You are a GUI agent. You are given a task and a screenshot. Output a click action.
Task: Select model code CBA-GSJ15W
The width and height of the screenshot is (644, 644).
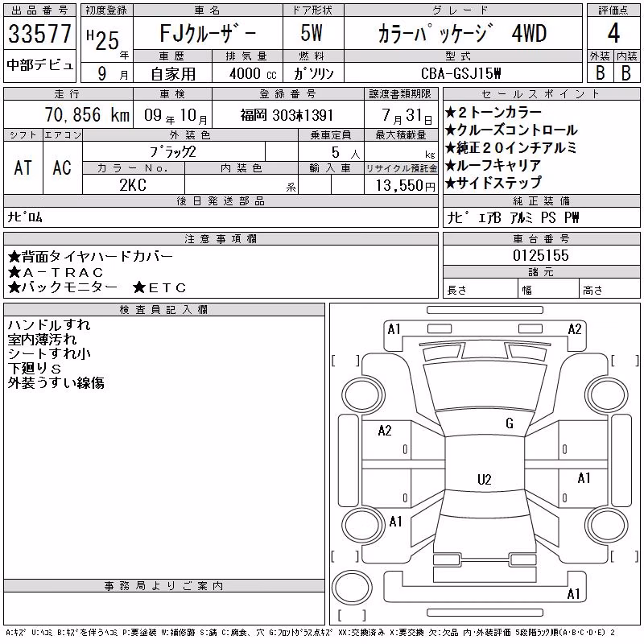click(x=460, y=73)
